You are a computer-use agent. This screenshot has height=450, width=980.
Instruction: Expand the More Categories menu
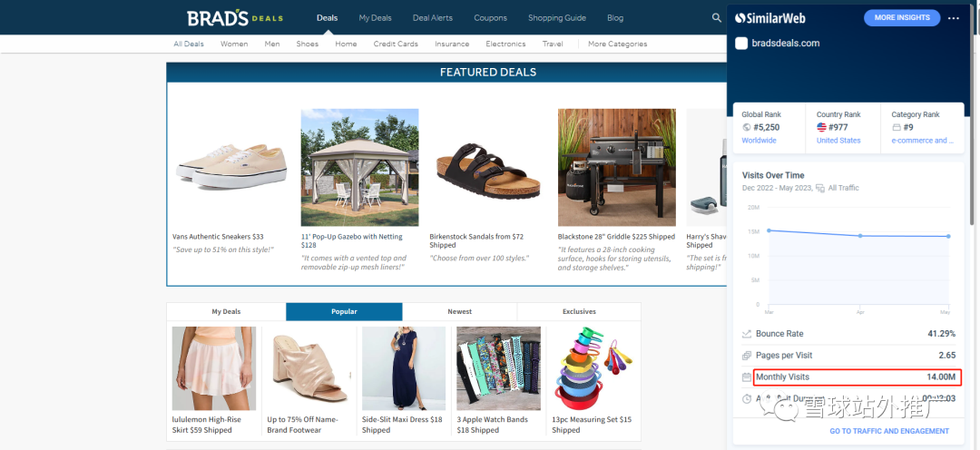(618, 44)
